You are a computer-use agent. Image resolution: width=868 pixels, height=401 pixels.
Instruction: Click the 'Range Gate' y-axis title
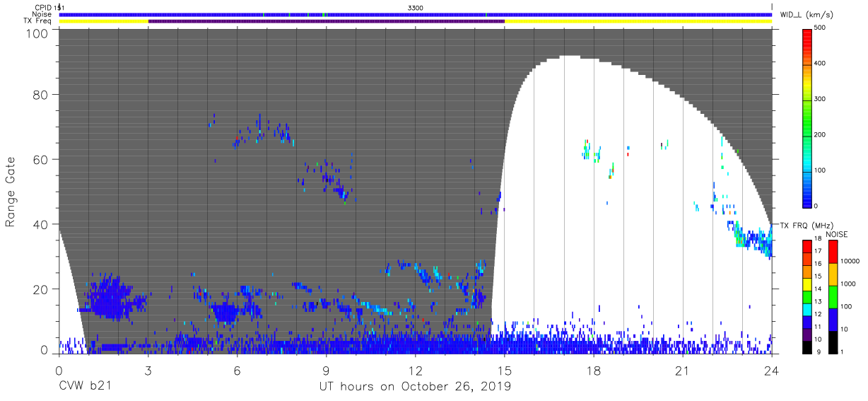[11, 192]
